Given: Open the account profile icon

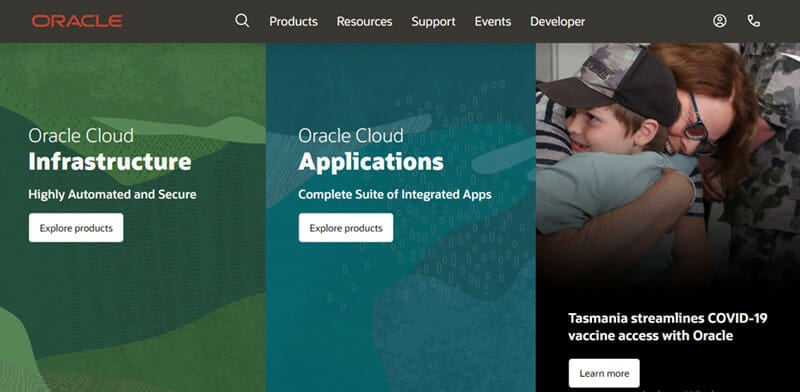Looking at the screenshot, I should click(719, 20).
